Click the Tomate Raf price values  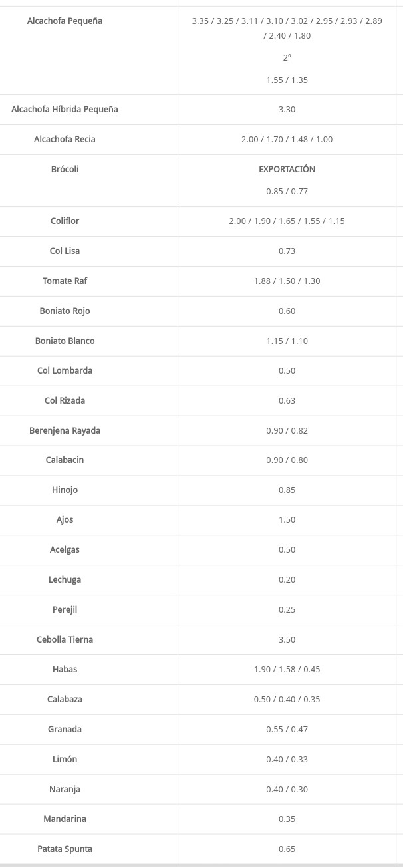[287, 281]
